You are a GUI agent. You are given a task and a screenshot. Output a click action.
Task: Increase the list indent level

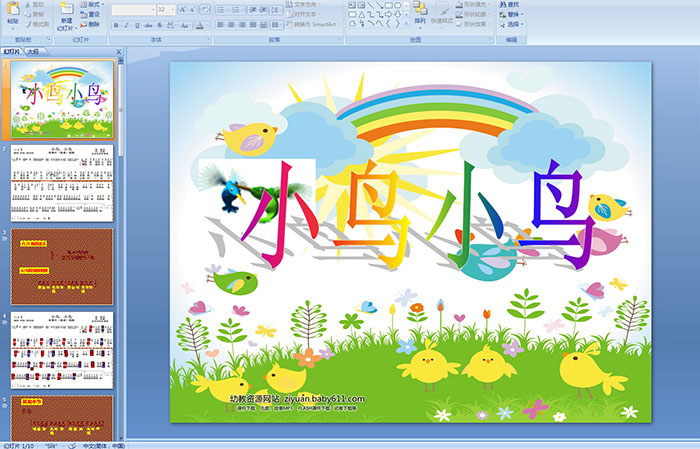pyautogui.click(x=263, y=10)
